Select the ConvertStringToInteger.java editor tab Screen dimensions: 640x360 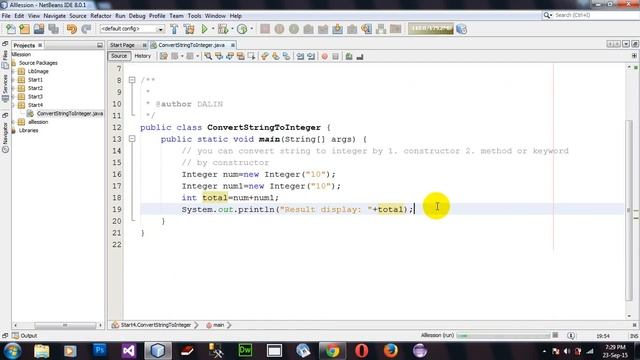click(191, 45)
